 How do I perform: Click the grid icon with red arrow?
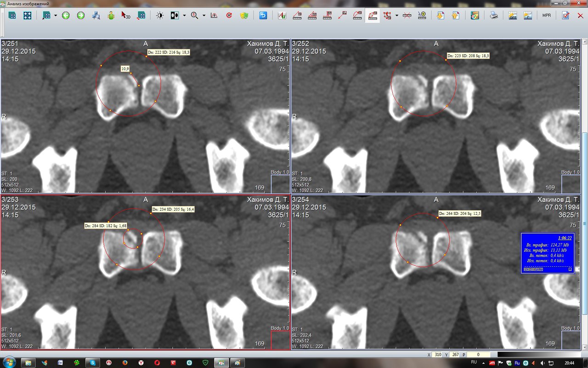pyautogui.click(x=141, y=15)
